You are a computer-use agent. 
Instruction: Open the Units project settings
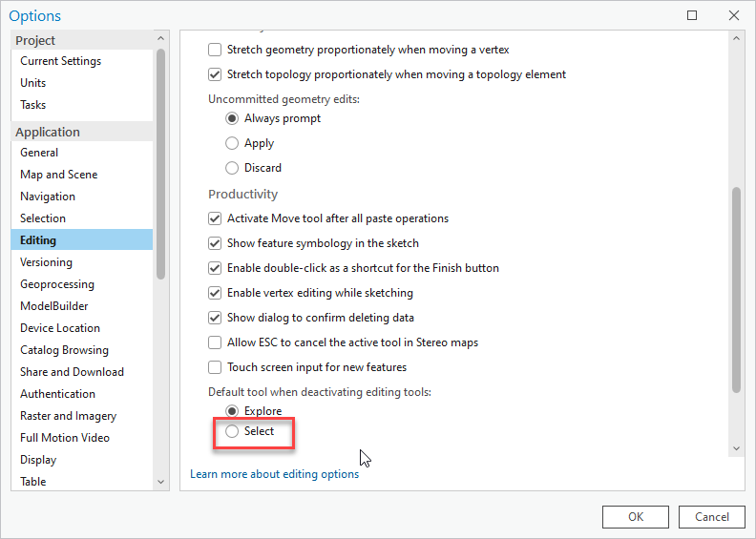tap(32, 83)
